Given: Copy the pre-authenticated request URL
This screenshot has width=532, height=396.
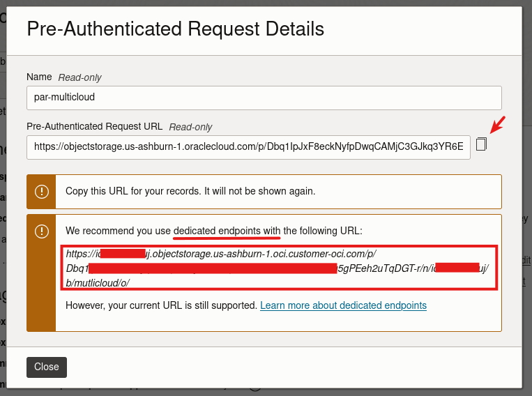Looking at the screenshot, I should point(481,144).
